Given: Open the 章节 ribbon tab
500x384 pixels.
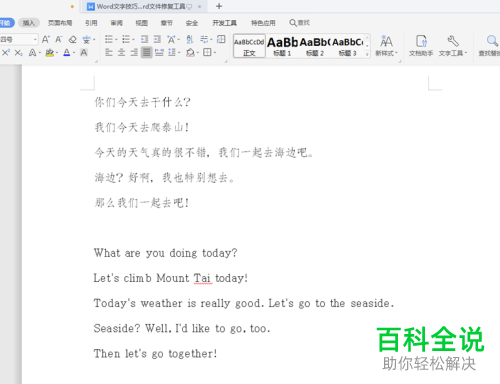Looking at the screenshot, I should pyautogui.click(x=167, y=23).
